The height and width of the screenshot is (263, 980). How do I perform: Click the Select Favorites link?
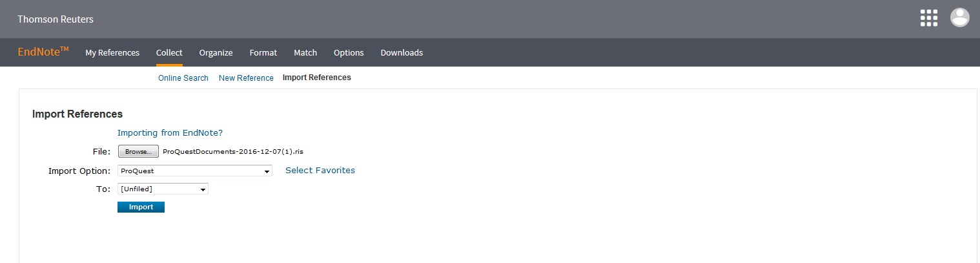coord(320,171)
